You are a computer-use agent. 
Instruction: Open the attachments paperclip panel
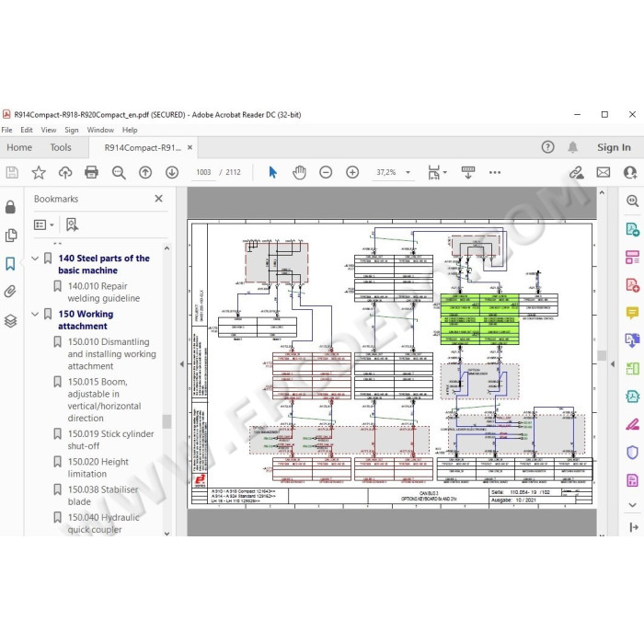point(11,292)
